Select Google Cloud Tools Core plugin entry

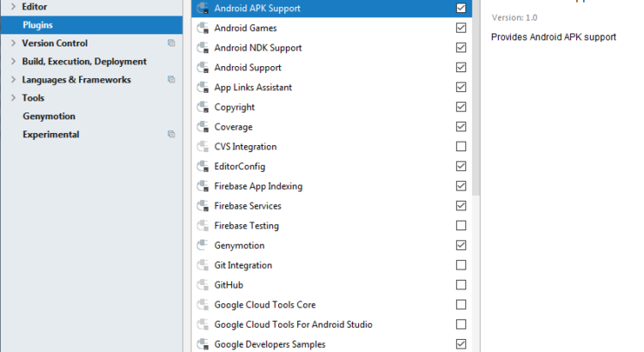click(264, 305)
